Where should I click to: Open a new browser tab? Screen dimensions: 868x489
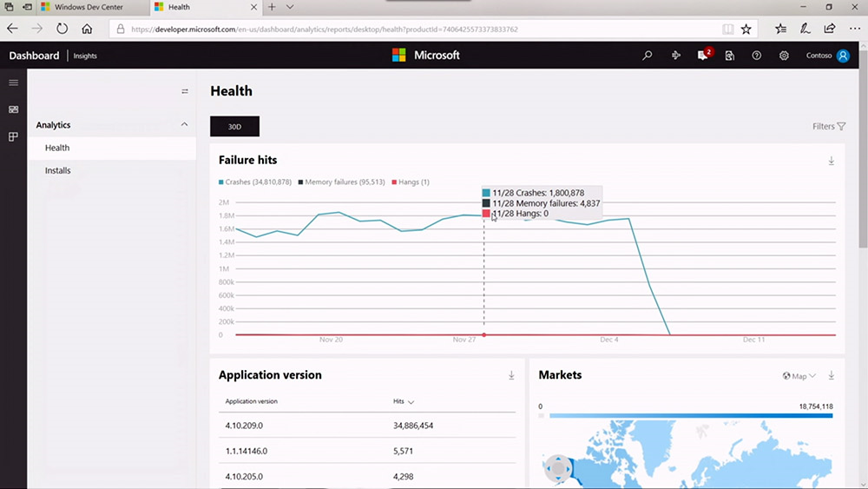271,7
